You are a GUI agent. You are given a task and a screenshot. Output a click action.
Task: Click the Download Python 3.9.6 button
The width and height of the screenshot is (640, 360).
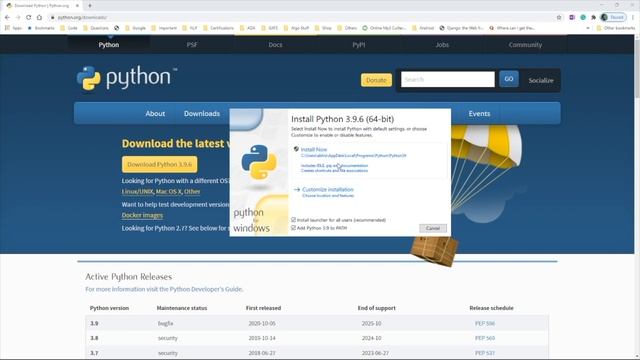click(160, 164)
